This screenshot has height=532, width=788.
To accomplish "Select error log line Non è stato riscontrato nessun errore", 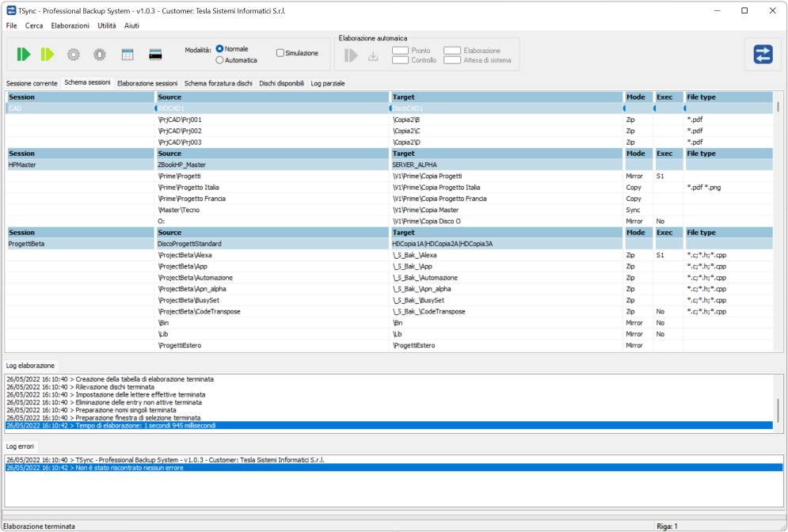I will tap(394, 468).
